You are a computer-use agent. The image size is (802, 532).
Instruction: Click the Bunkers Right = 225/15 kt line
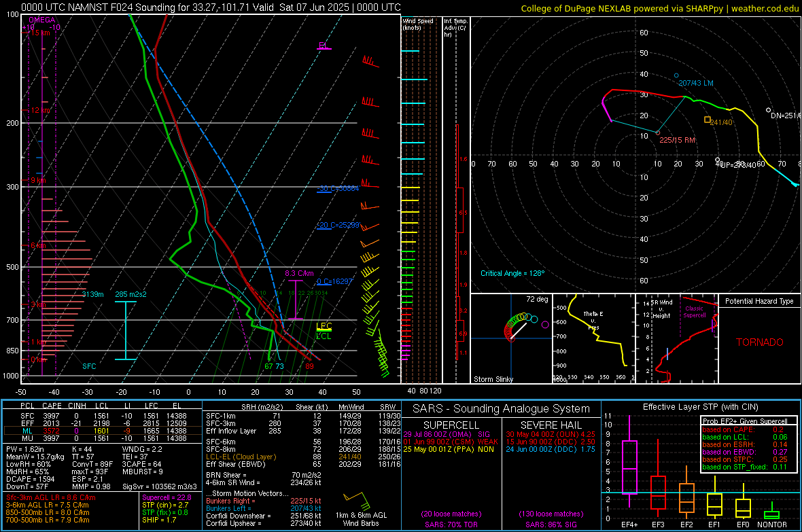[x=263, y=501]
